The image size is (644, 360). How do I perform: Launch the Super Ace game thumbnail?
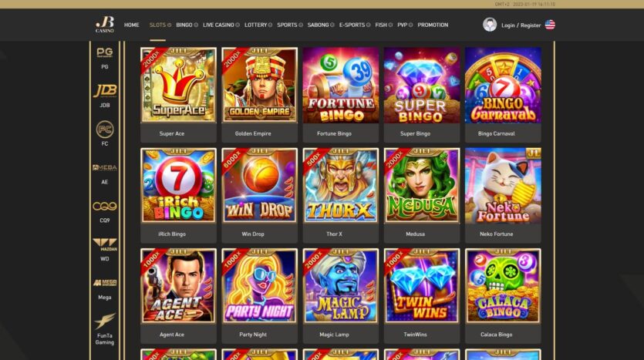click(x=178, y=85)
